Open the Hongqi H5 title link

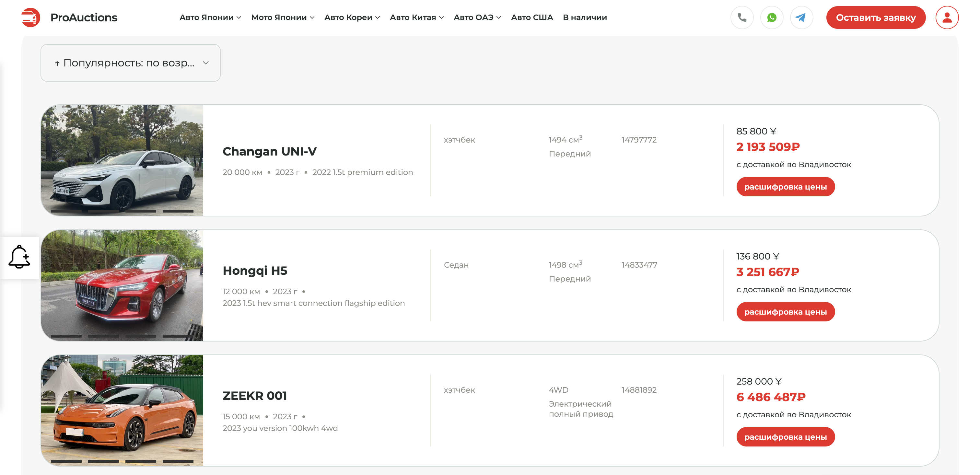click(255, 271)
